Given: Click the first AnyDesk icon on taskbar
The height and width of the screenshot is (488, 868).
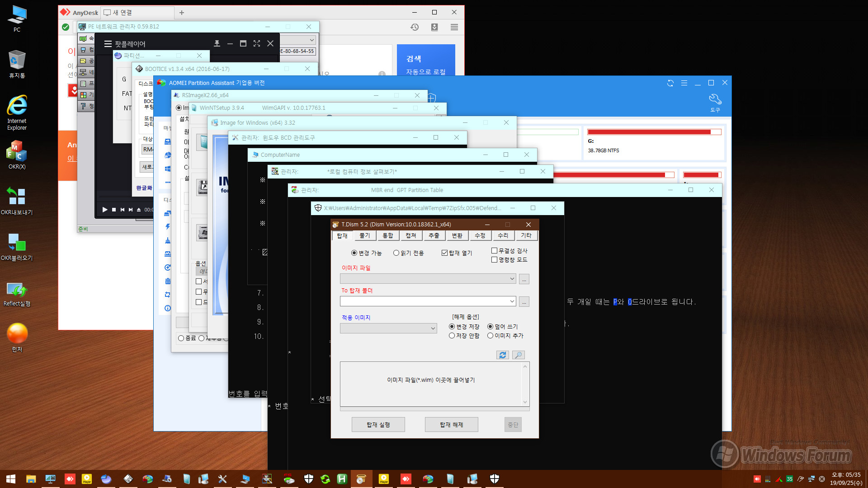Looking at the screenshot, I should (x=70, y=479).
